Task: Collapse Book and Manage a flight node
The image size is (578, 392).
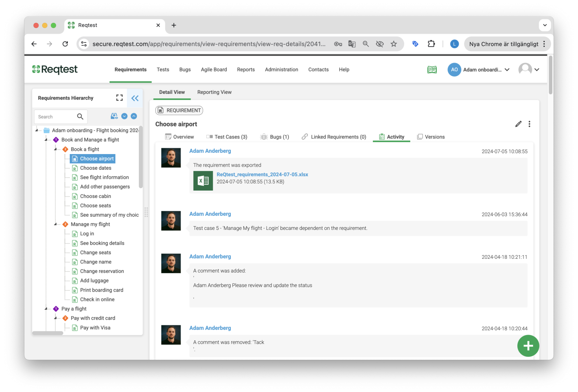Action: [x=46, y=140]
